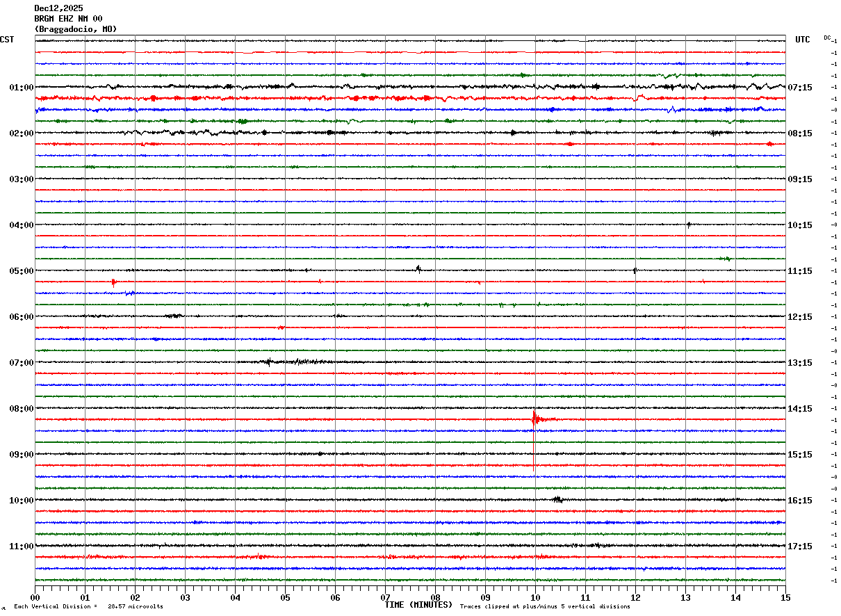Screen dimensions: 841x616
Task: Select the 06:00 CST row label
Action: pyautogui.click(x=22, y=317)
